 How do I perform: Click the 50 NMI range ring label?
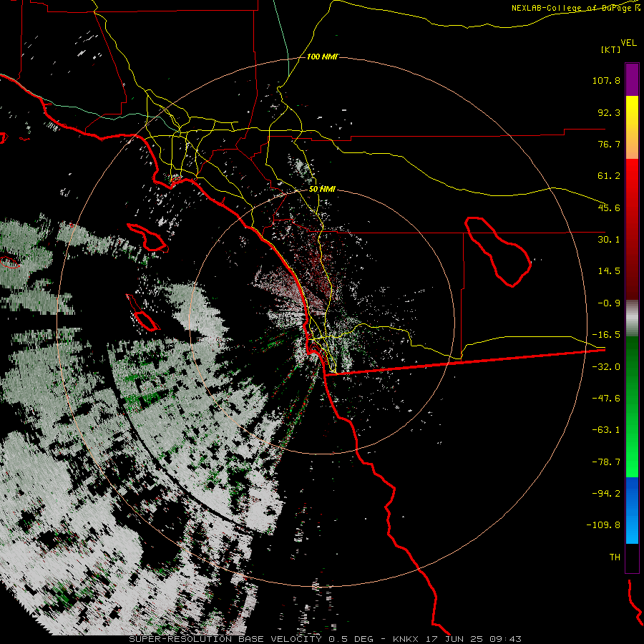[322, 189]
